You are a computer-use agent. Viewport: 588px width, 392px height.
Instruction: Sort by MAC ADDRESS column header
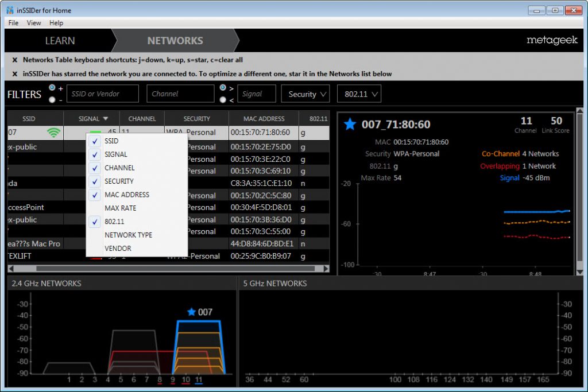264,119
